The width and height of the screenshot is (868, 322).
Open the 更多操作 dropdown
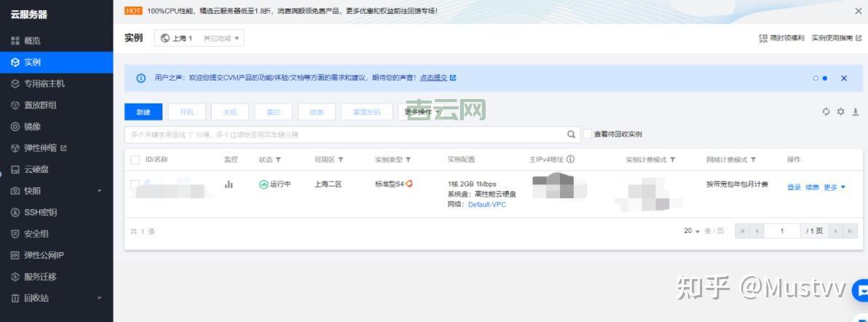pos(422,112)
